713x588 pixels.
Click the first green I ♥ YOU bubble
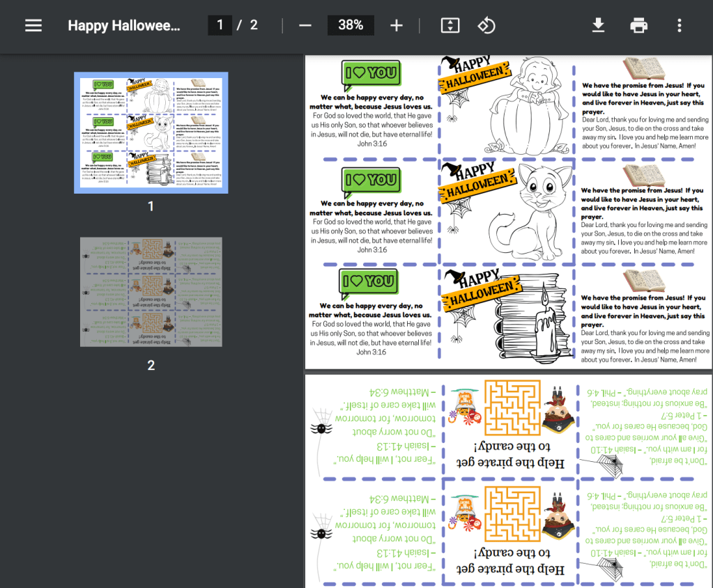(370, 73)
